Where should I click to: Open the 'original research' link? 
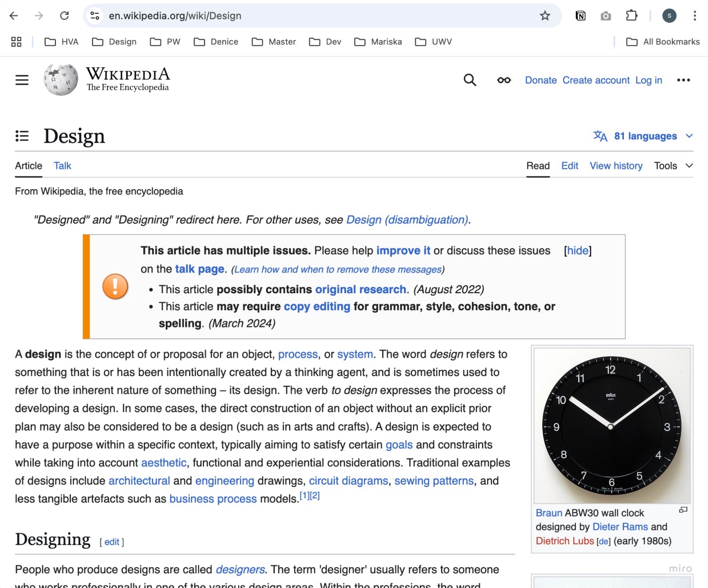click(x=361, y=289)
